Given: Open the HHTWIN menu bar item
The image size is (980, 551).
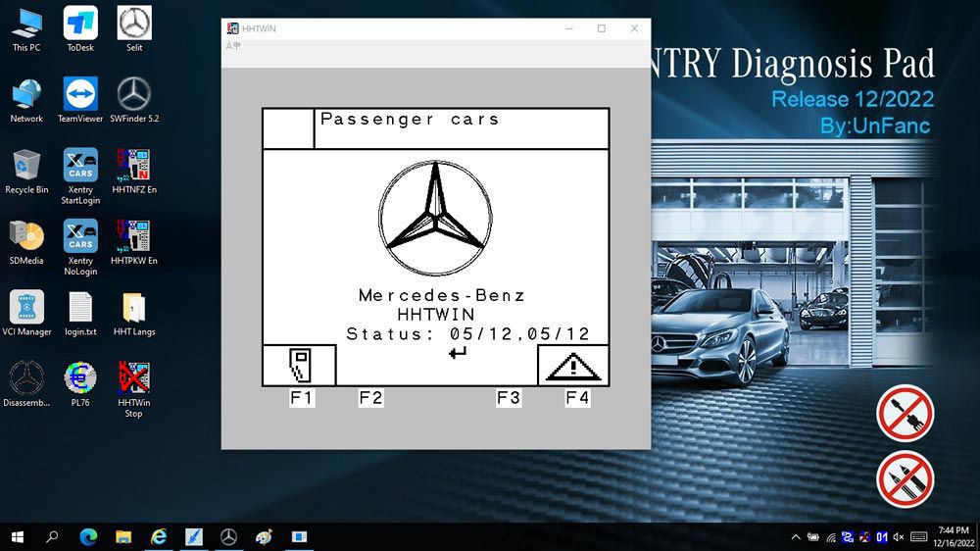Looking at the screenshot, I should point(233,46).
